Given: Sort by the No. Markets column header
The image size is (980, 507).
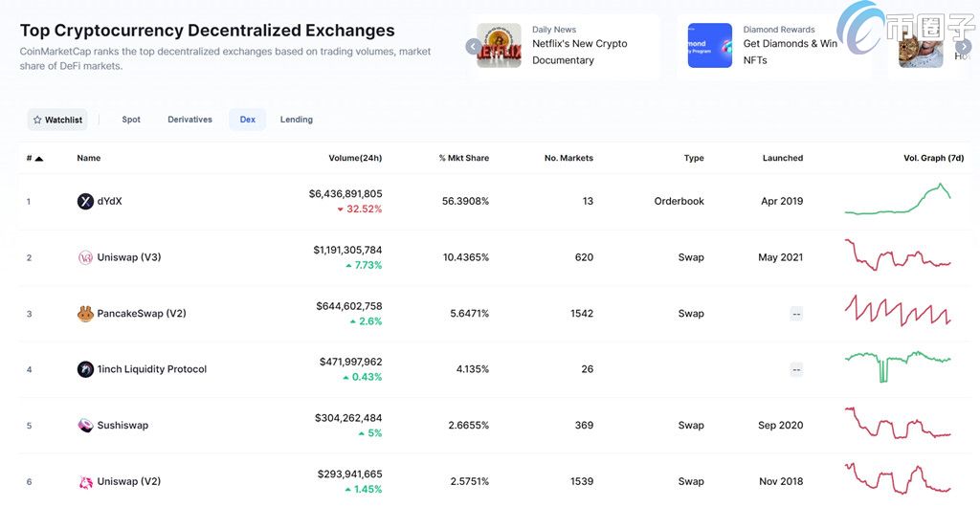Looking at the screenshot, I should [568, 158].
